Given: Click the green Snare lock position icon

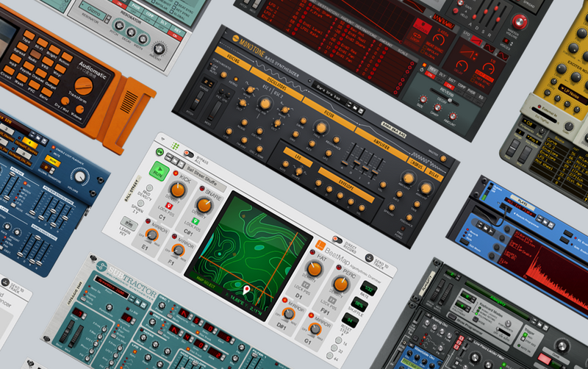Looking at the screenshot, I should click(196, 220).
